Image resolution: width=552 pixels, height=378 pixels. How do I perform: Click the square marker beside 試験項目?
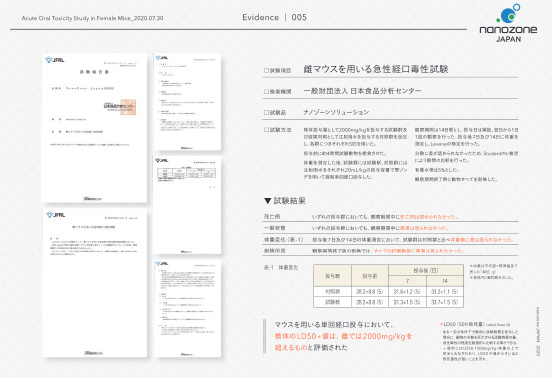[x=266, y=71]
